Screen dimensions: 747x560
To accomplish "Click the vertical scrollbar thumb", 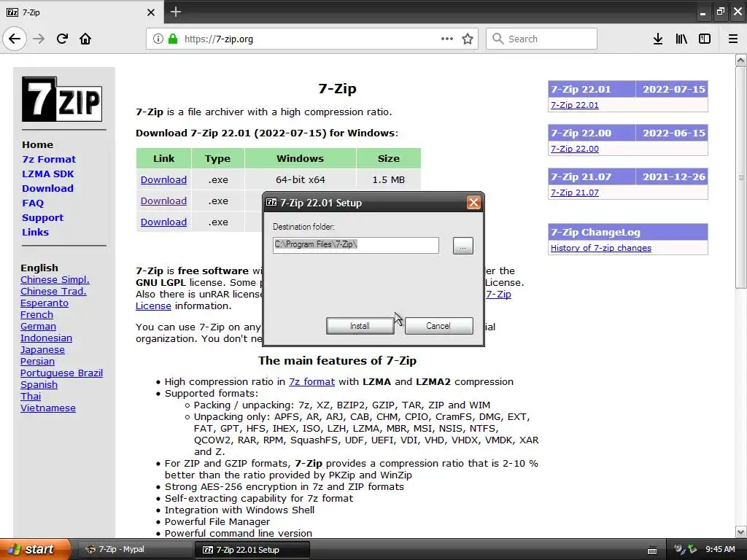I will pyautogui.click(x=740, y=177).
